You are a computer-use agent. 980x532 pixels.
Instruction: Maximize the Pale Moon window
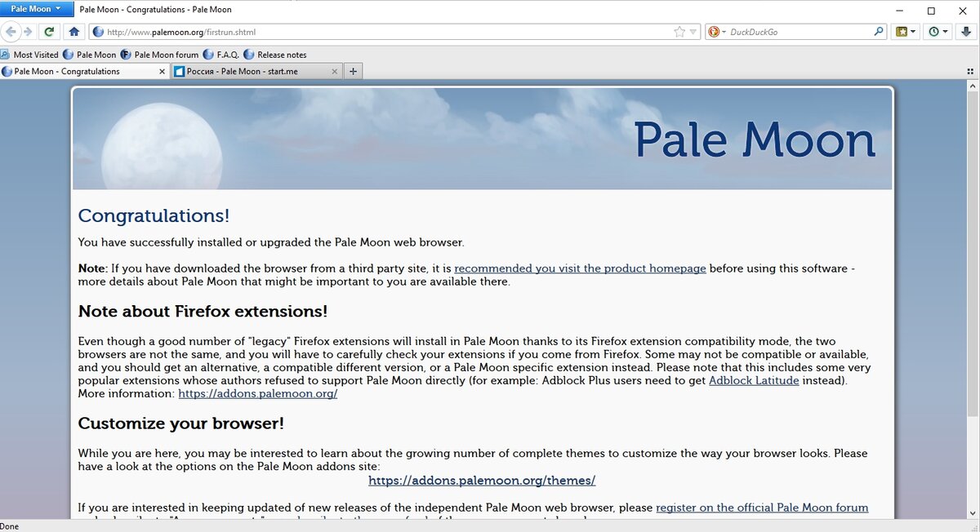point(931,10)
